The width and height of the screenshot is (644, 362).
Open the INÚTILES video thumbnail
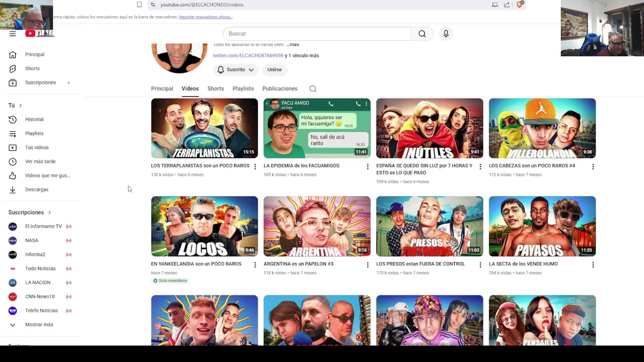pyautogui.click(x=430, y=128)
